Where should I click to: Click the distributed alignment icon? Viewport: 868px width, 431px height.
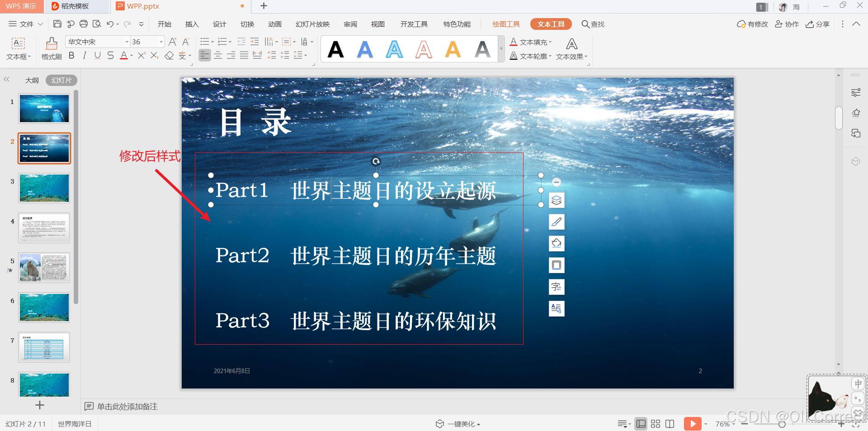tap(257, 55)
